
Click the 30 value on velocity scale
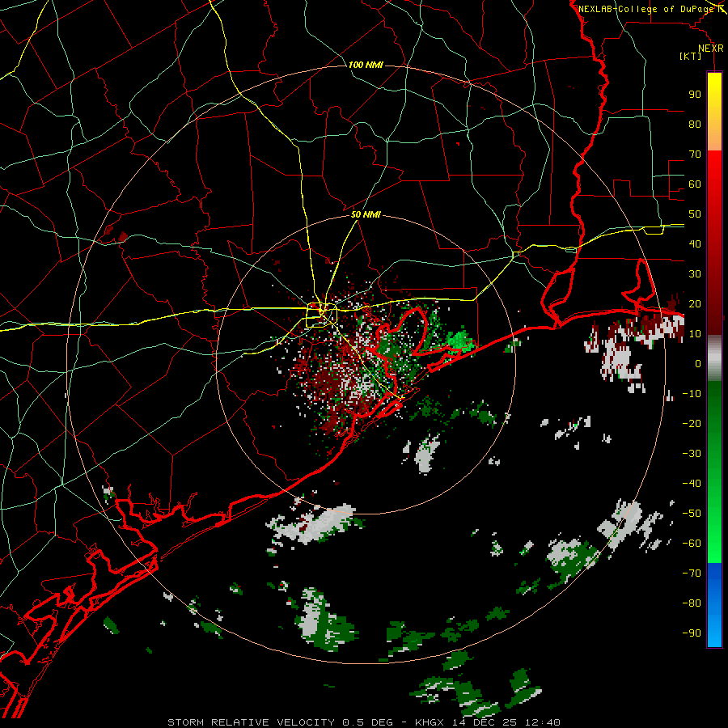[x=695, y=274]
